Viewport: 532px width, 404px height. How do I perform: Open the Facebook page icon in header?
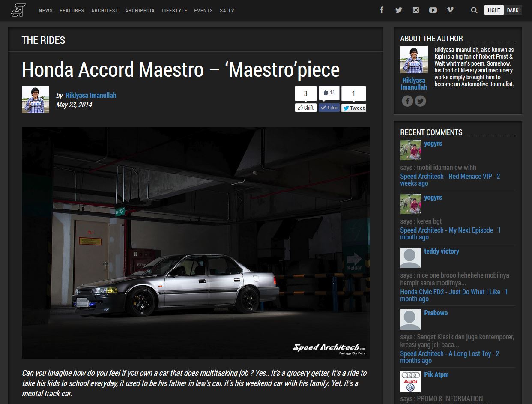tap(382, 10)
